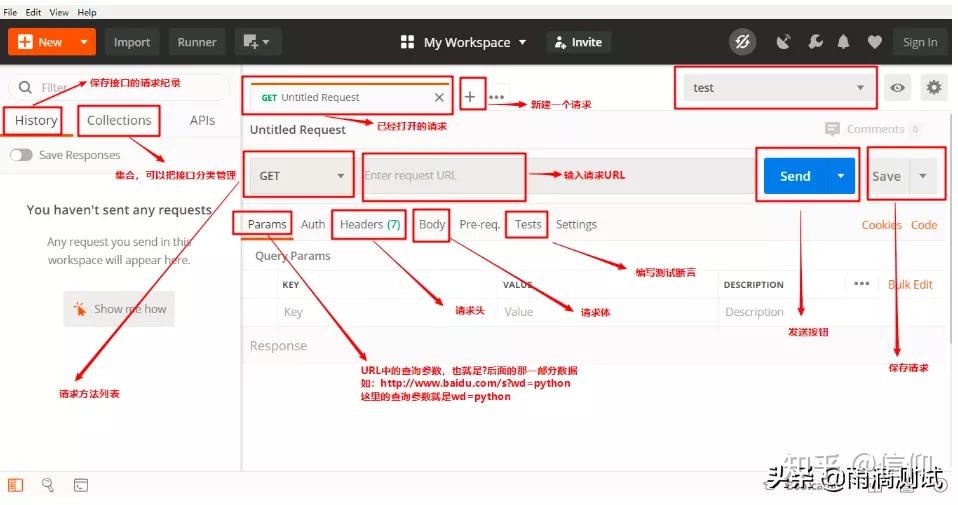Viewport: 958px width, 505px height.
Task: Open the sync status icon in header
Action: (742, 42)
